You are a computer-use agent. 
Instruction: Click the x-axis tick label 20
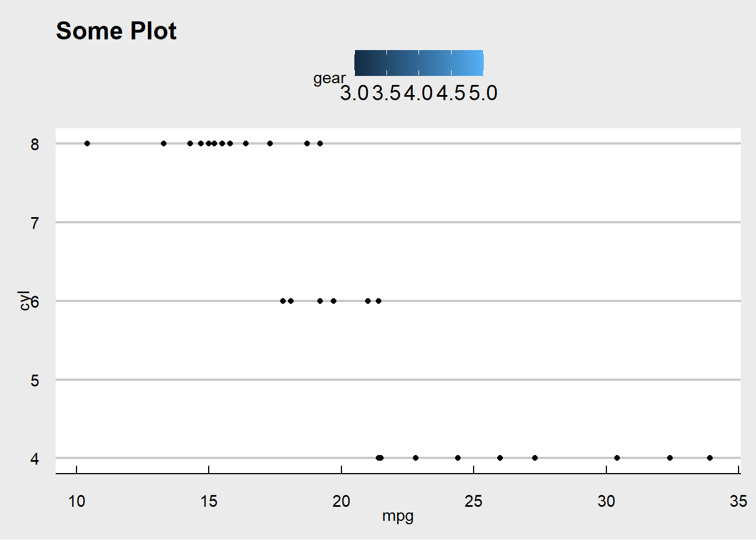pyautogui.click(x=341, y=501)
